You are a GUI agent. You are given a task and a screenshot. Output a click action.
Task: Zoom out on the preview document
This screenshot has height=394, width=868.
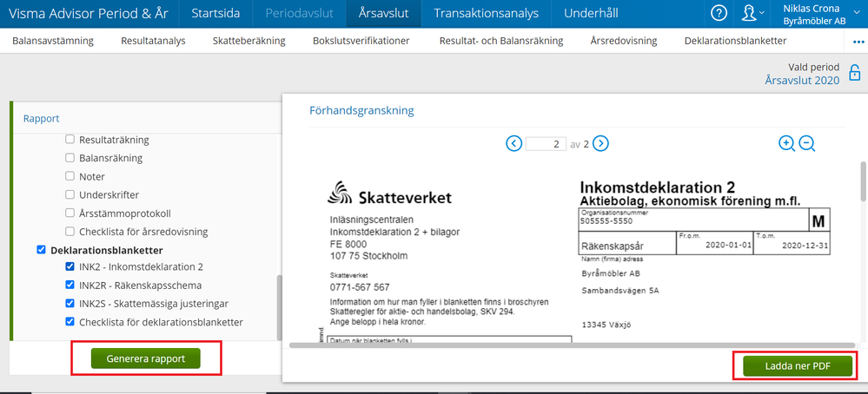[x=807, y=144]
